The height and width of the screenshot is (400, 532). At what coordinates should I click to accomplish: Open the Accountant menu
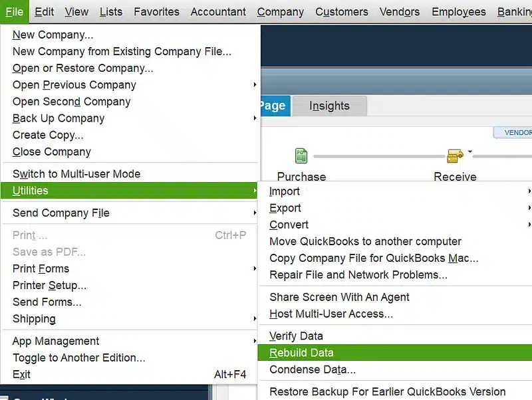[x=218, y=11]
